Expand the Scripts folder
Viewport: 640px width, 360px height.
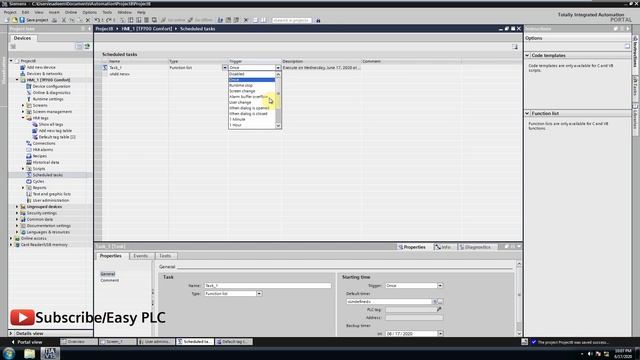click(23, 169)
